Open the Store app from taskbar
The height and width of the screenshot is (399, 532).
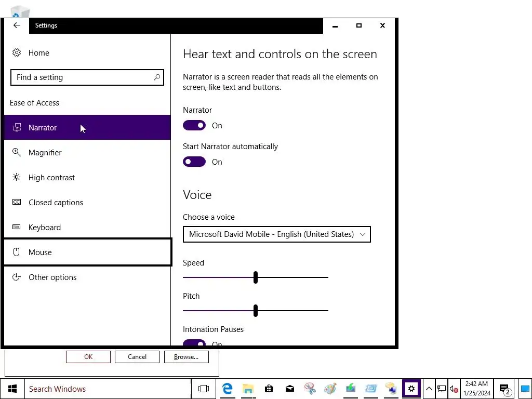click(x=269, y=389)
